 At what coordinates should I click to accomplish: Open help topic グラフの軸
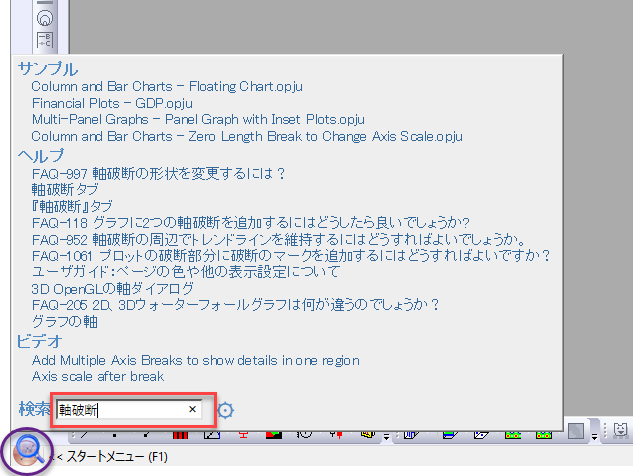(x=65, y=322)
